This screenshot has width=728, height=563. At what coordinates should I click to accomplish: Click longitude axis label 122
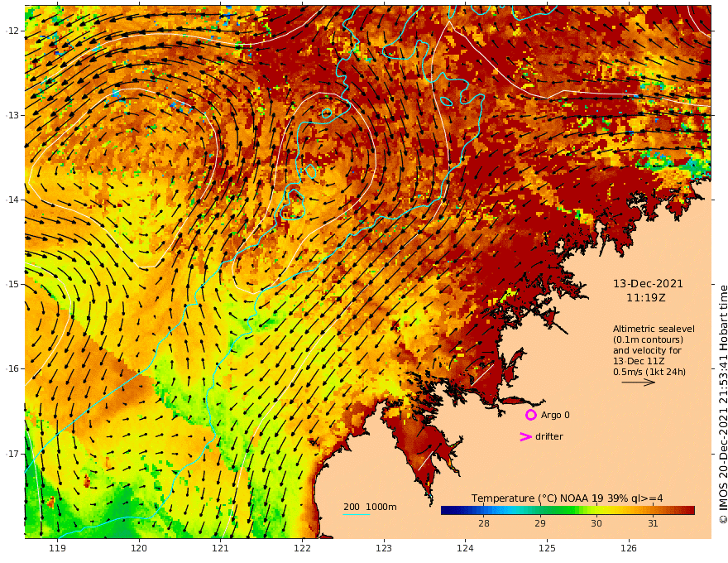tap(302, 549)
